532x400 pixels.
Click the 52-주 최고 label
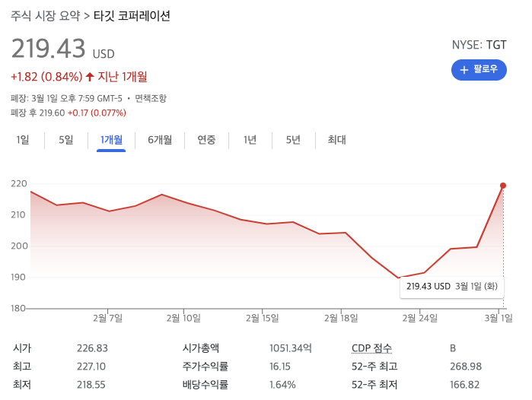click(x=374, y=367)
